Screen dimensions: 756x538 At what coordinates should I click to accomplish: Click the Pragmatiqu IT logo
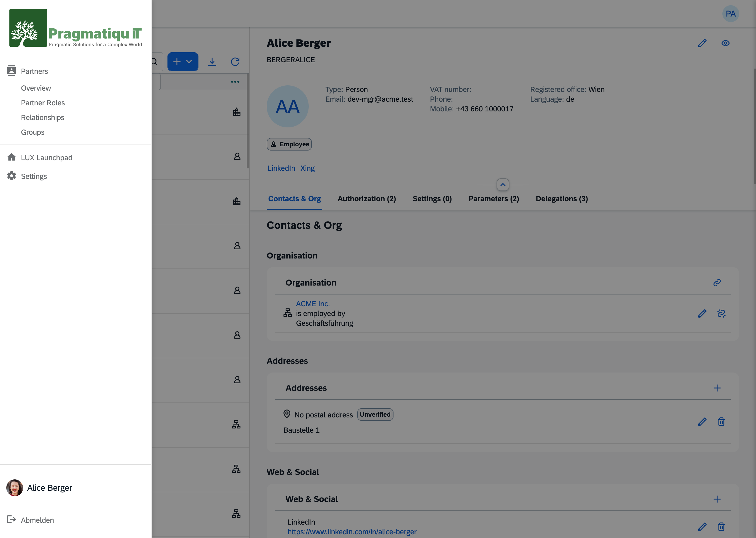(x=75, y=28)
